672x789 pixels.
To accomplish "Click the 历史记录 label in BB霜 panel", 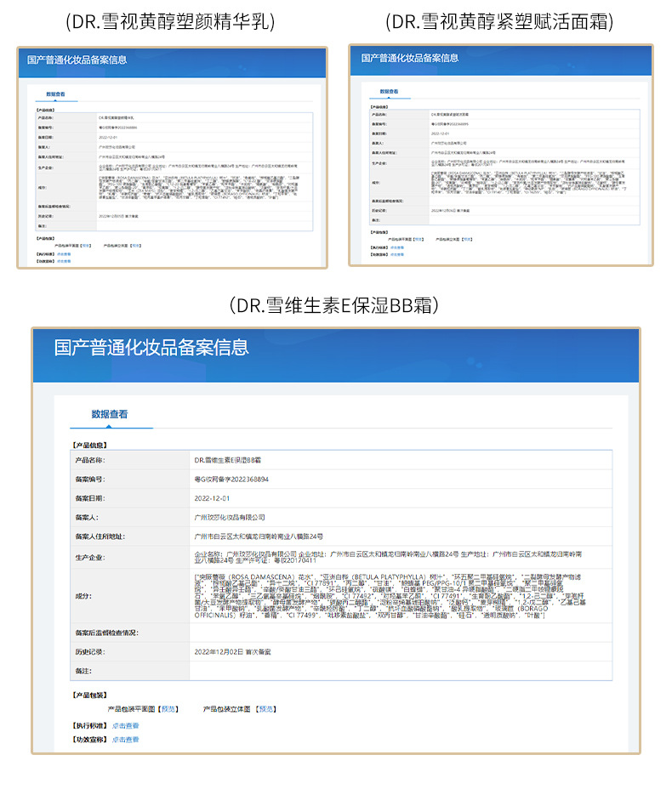I will pyautogui.click(x=90, y=651).
